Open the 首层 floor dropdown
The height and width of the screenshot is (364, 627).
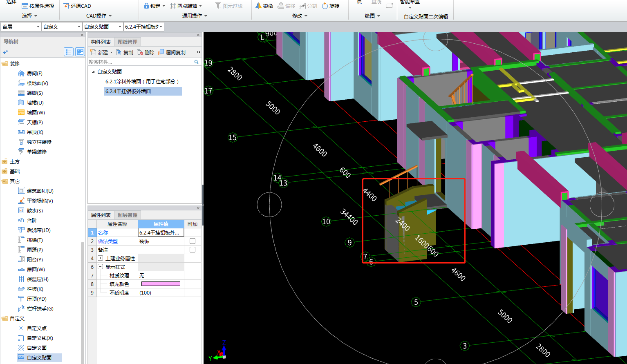pyautogui.click(x=21, y=27)
